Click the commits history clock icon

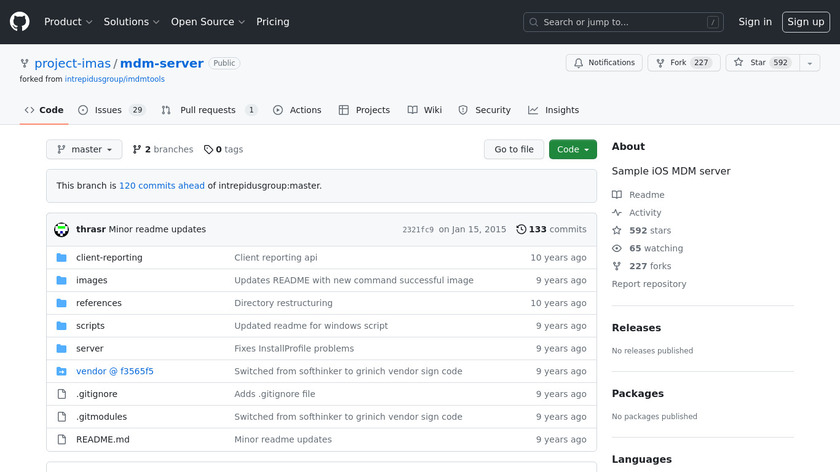[x=521, y=229]
